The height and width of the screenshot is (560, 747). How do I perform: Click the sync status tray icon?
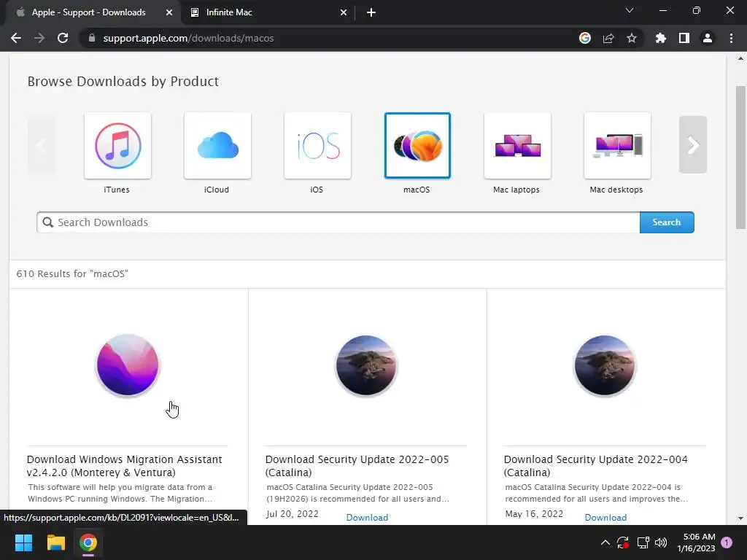[623, 542]
